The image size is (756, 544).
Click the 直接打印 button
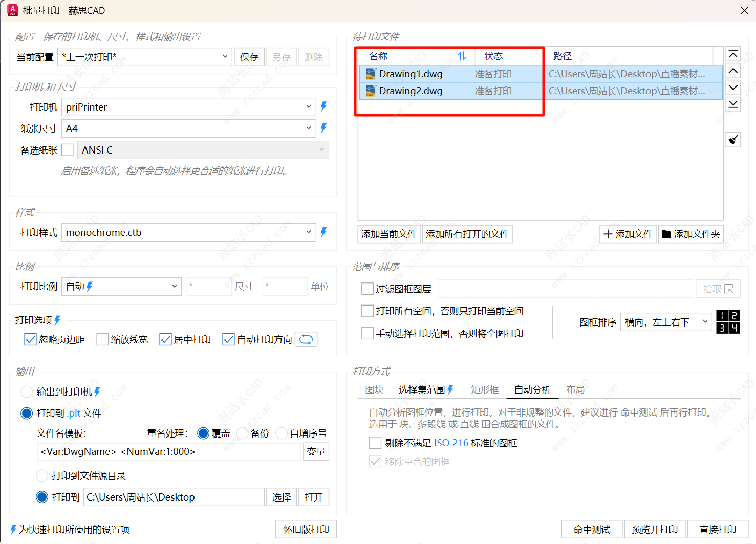[x=717, y=529]
